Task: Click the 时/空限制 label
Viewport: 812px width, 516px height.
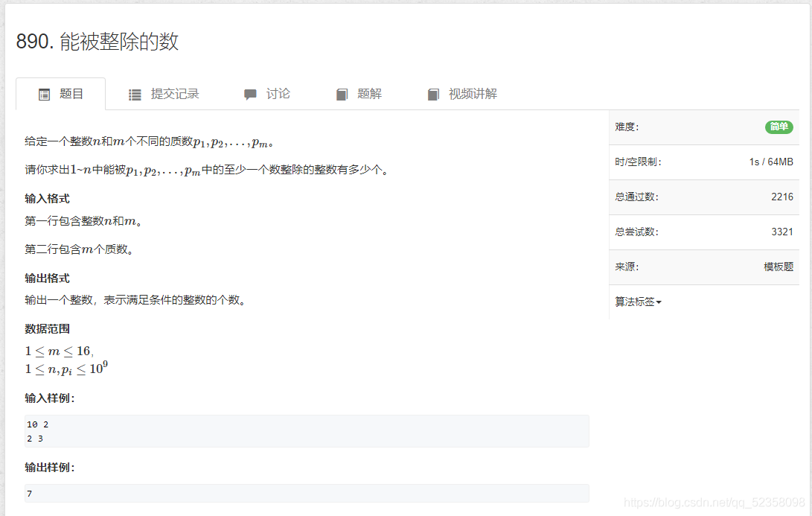Action: 638,162
